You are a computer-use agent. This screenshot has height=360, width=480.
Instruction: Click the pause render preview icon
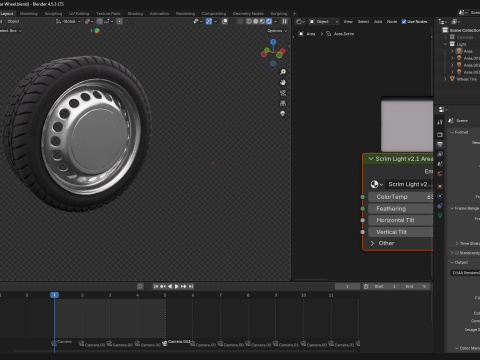284,21
